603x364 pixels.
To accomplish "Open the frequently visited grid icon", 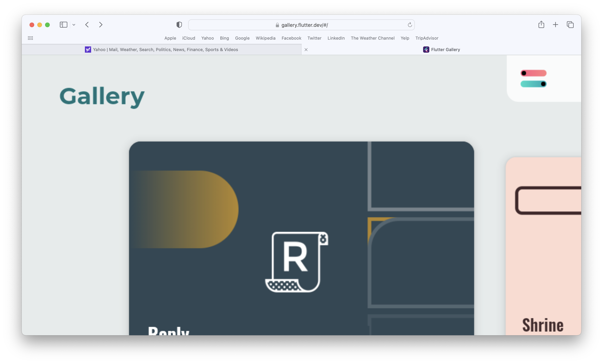I will pyautogui.click(x=30, y=38).
